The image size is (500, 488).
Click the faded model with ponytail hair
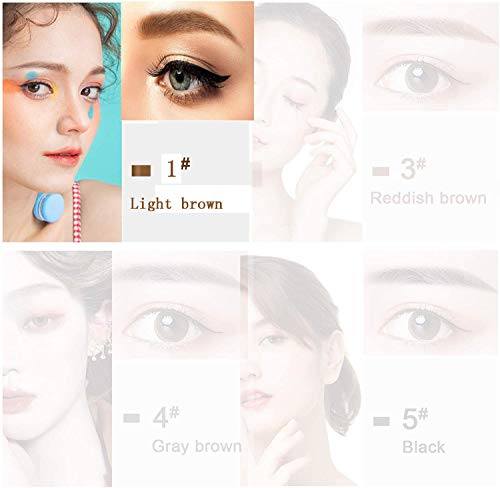pos(300,371)
